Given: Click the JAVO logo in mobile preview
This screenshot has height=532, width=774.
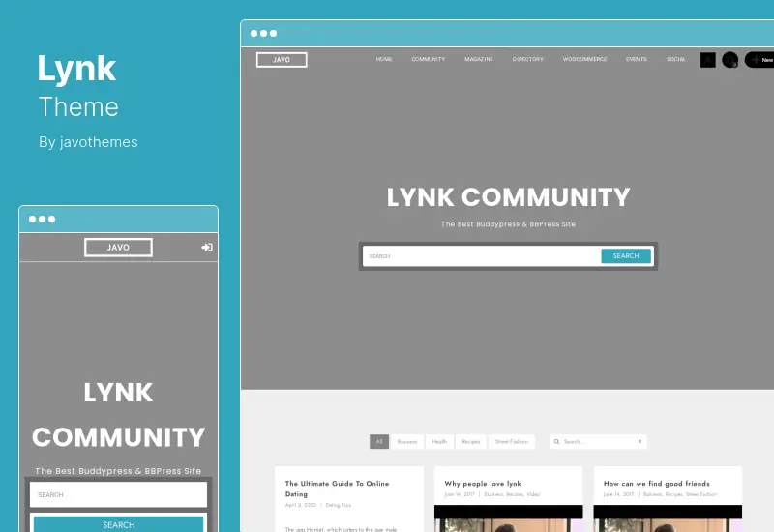Looking at the screenshot, I should coord(118,248).
